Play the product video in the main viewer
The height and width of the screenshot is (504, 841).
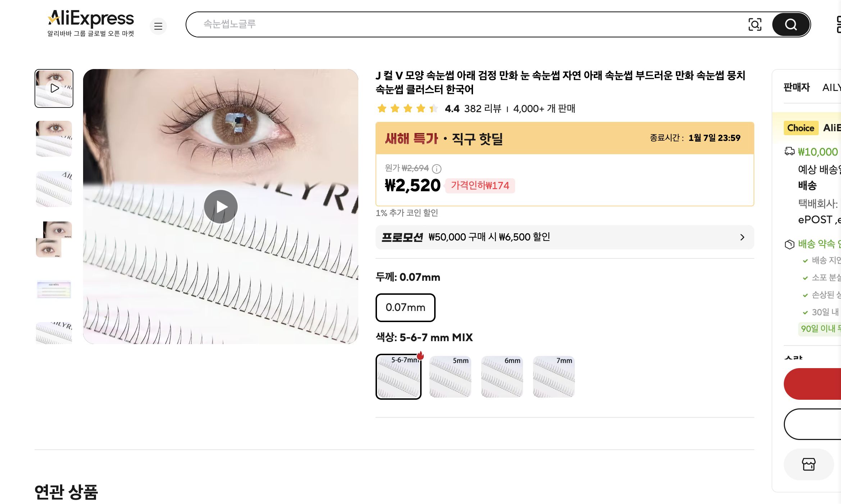221,206
